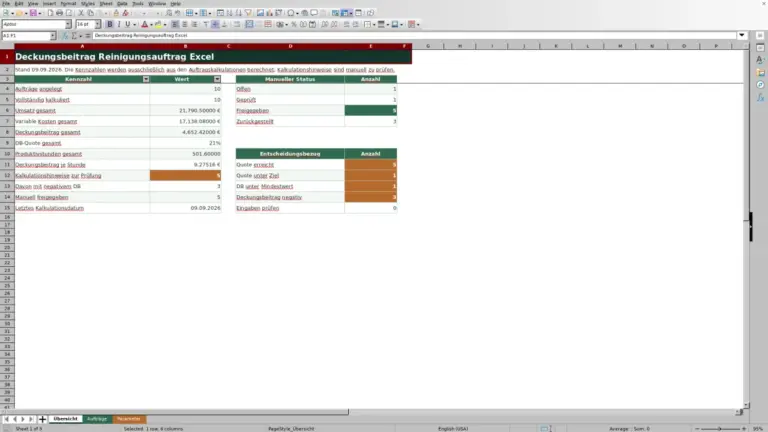The height and width of the screenshot is (432, 768).
Task: Click the Copy icon
Action: 90,13
